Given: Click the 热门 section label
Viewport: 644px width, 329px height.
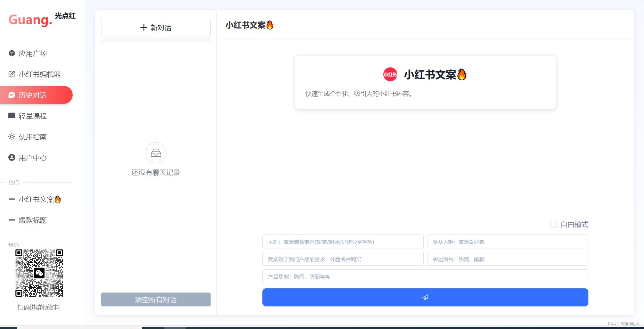Looking at the screenshot, I should 14,182.
